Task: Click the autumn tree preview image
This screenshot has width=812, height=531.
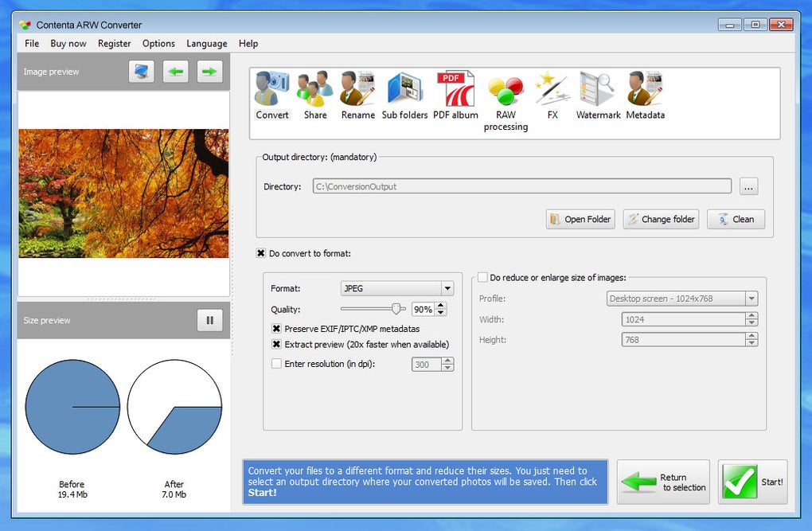Action: click(123, 193)
